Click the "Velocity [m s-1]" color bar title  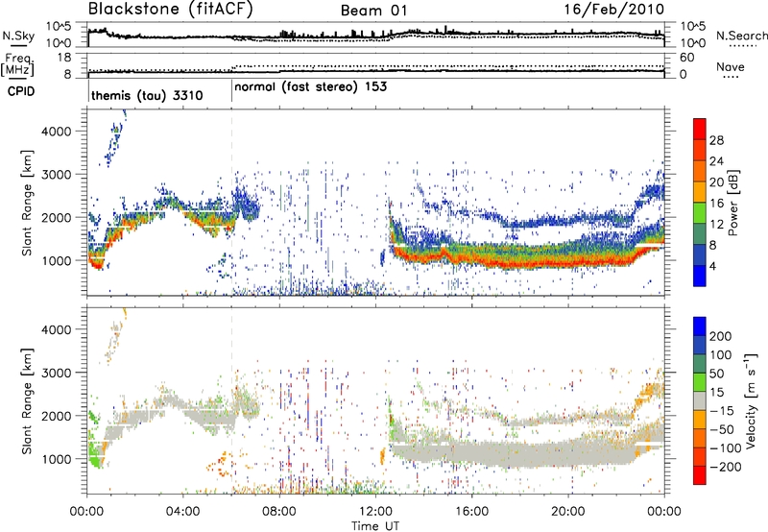click(x=751, y=400)
